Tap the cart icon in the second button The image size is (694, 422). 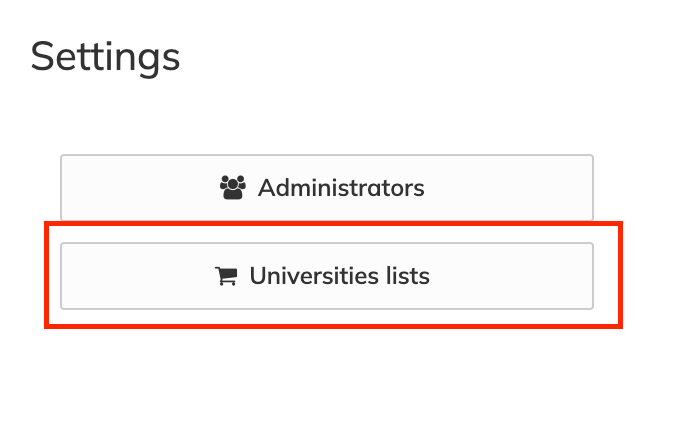point(225,276)
